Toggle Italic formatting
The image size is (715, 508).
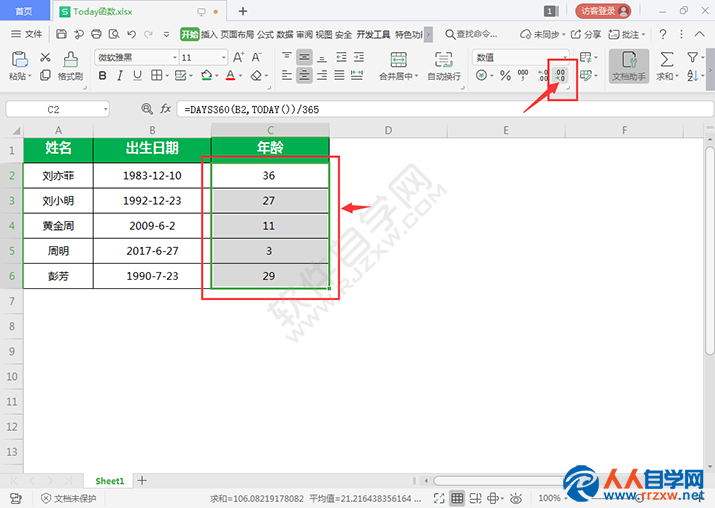(x=119, y=75)
